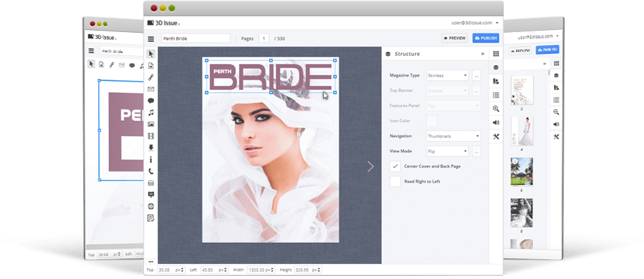Click the BRIDE masthead image on the cover
644x279 pixels.
tap(271, 76)
